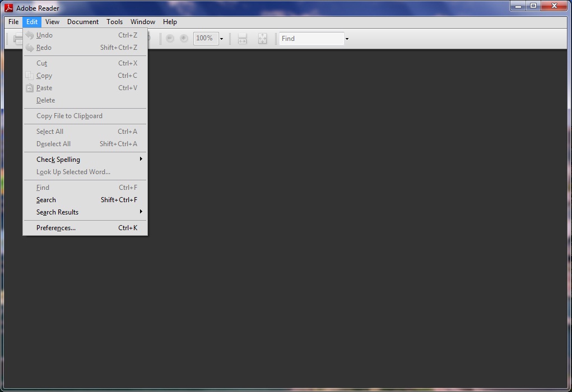Expand the Check Spelling submenu
The height and width of the screenshot is (392, 572).
pos(85,160)
